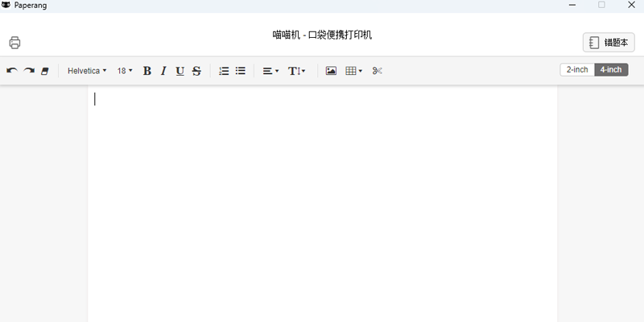Image resolution: width=644 pixels, height=322 pixels.
Task: Click the printer icon
Action: (14, 43)
